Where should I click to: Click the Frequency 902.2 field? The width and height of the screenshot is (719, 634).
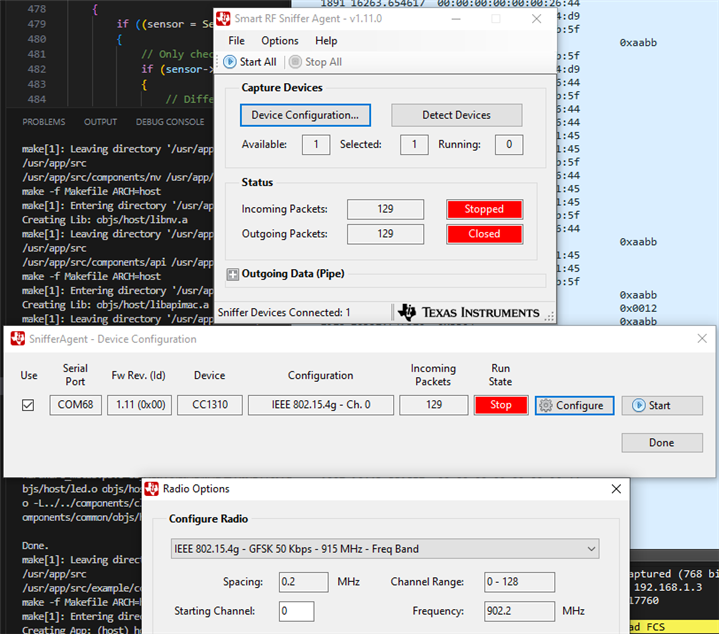click(x=519, y=612)
